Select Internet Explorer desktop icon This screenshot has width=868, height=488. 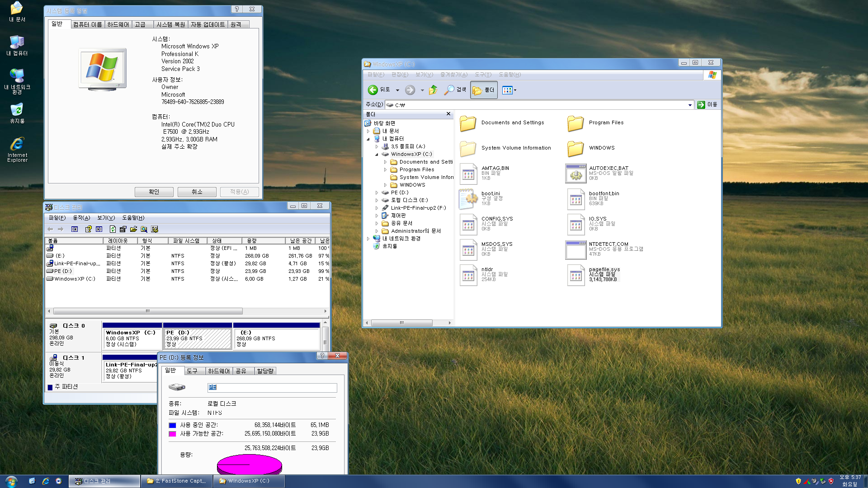(x=17, y=150)
